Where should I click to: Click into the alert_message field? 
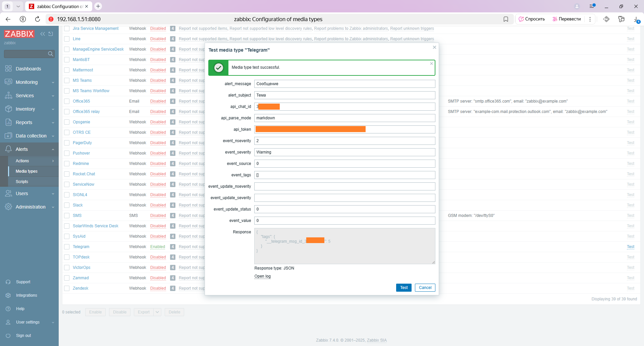(x=345, y=84)
